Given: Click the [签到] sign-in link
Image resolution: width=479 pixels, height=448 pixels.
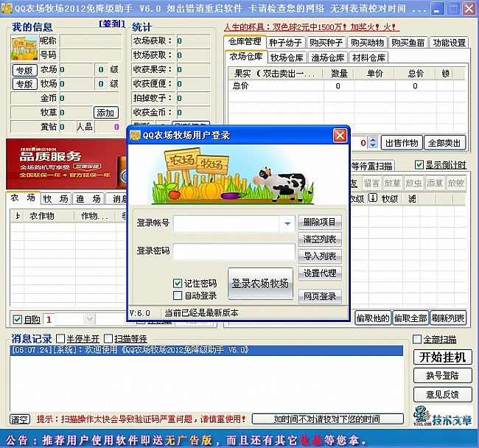Looking at the screenshot, I should coord(112,24).
